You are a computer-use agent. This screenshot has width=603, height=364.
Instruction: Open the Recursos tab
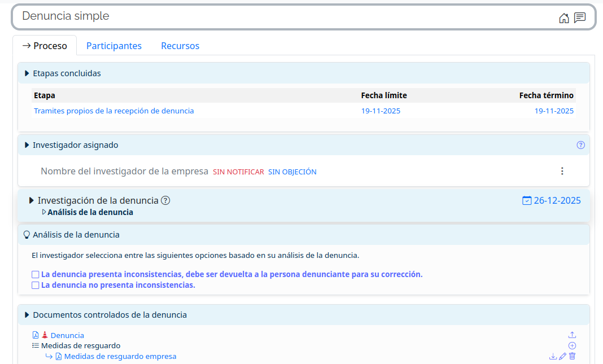pos(180,46)
